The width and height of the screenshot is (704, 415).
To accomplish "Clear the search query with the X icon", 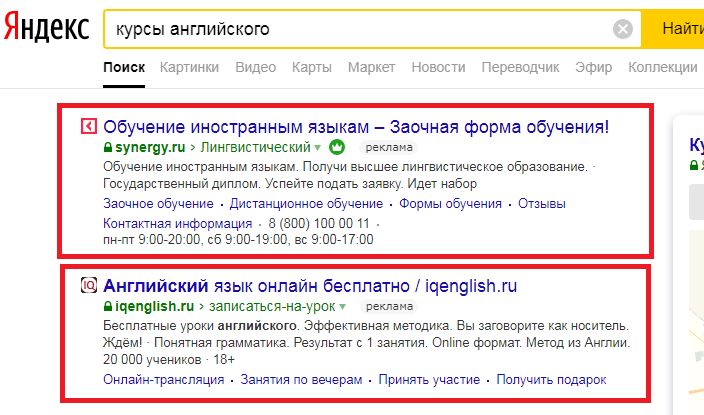I will click(623, 29).
